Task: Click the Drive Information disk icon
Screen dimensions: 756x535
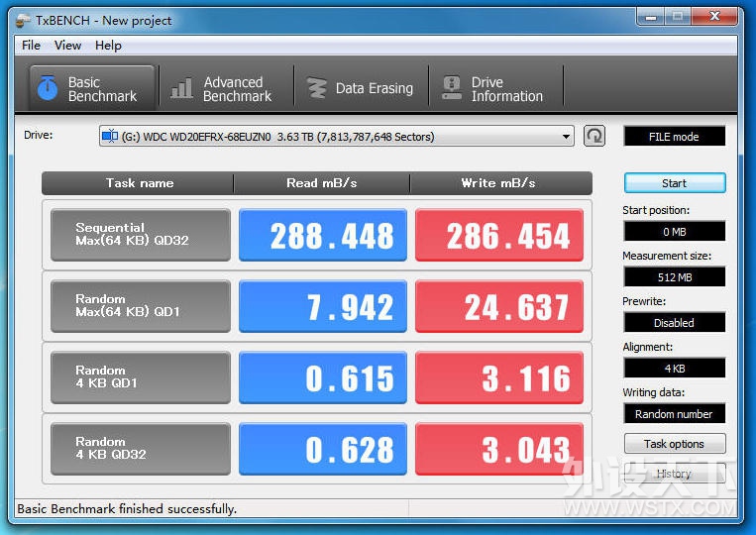Action: [452, 88]
